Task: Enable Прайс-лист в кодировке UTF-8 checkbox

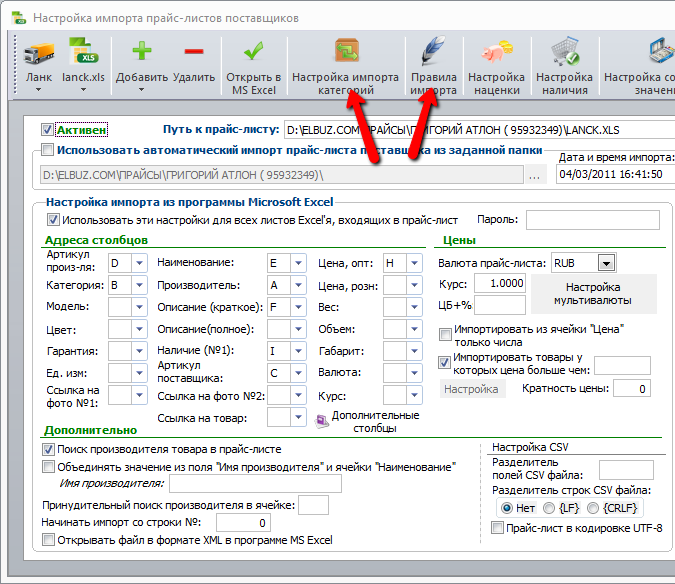Action: 497,528
